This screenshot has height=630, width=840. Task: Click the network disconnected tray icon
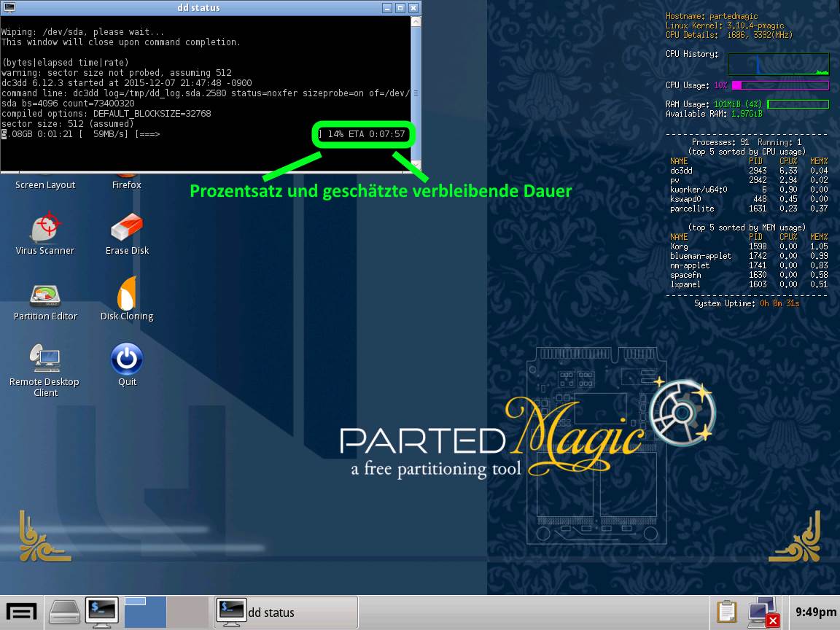(763, 612)
